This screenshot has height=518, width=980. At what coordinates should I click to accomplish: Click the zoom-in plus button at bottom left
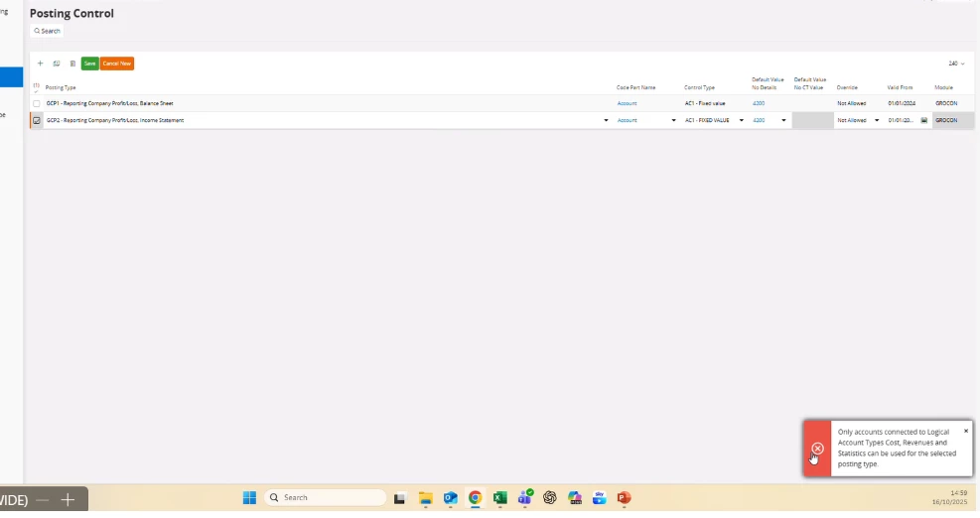(x=68, y=500)
